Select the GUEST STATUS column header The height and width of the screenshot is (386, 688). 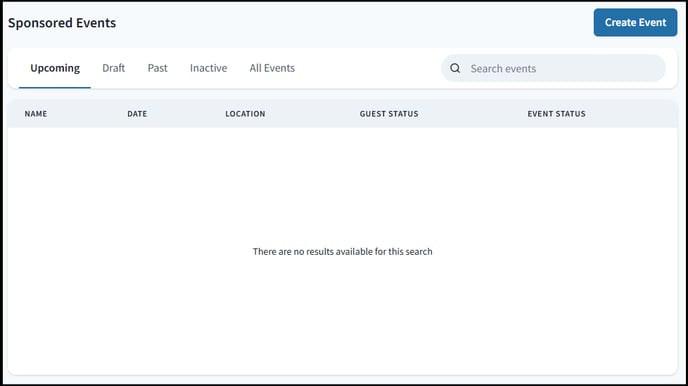point(389,114)
